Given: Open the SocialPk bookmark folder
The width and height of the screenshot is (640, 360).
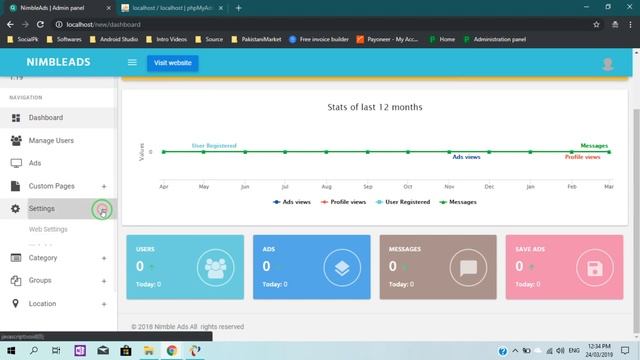Looking at the screenshot, I should coord(23,40).
